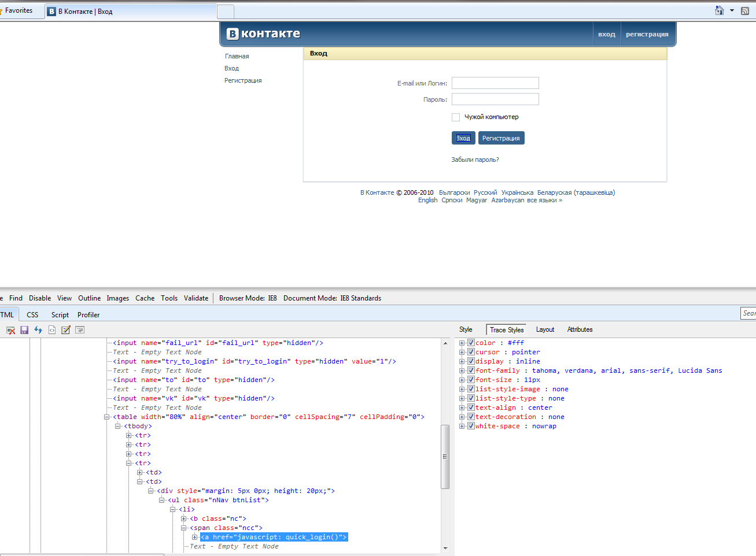The height and width of the screenshot is (556, 756).
Task: Collapse the ul class="nNav btnList" node
Action: (162, 500)
